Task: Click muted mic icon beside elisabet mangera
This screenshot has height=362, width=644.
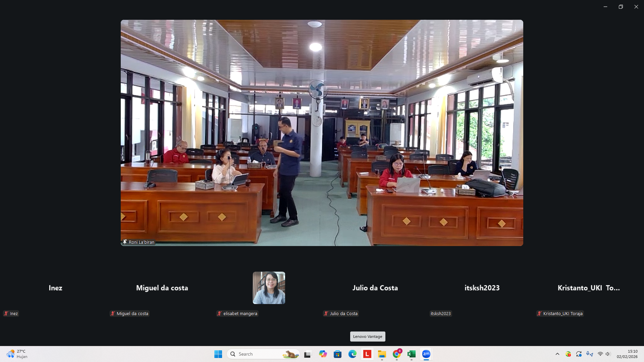Action: pyautogui.click(x=219, y=313)
